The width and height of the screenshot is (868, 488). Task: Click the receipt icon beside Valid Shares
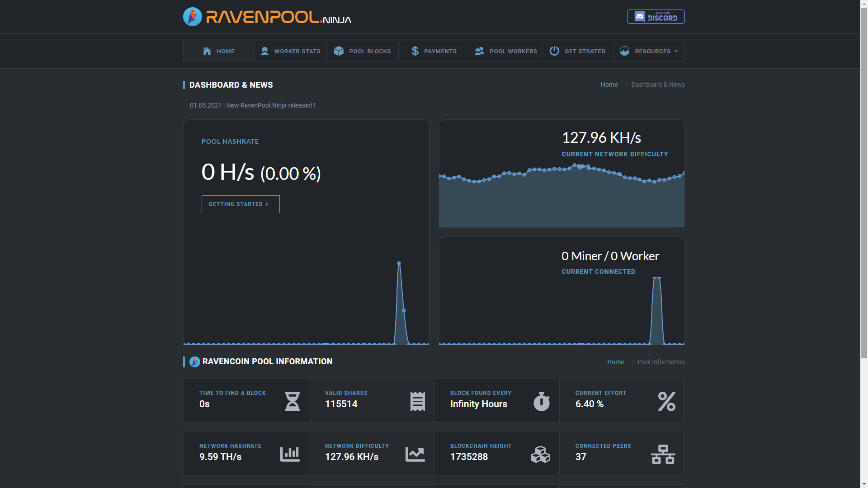coord(417,401)
